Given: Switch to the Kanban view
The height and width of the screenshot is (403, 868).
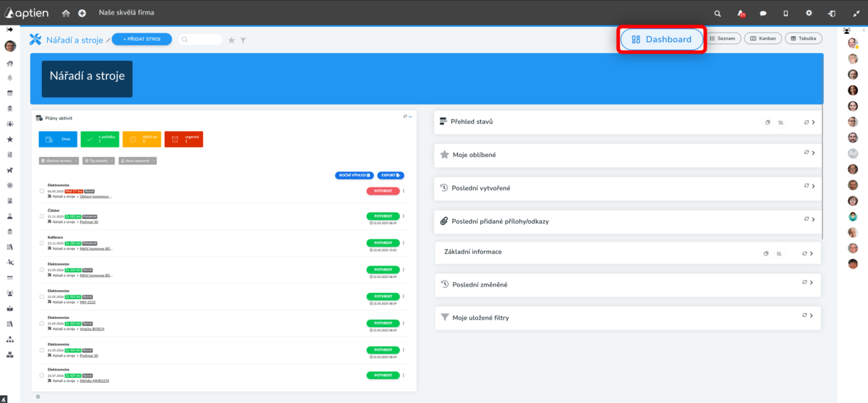Looking at the screenshot, I should click(763, 38).
